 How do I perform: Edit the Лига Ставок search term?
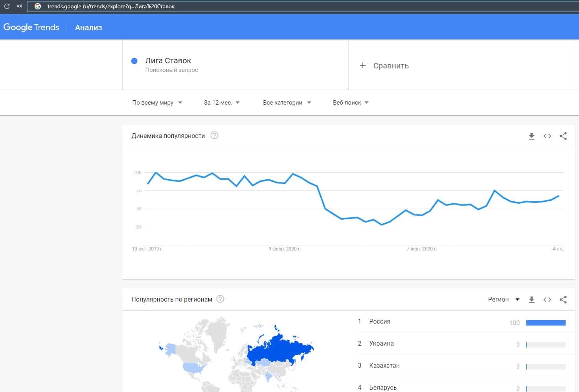pos(168,61)
